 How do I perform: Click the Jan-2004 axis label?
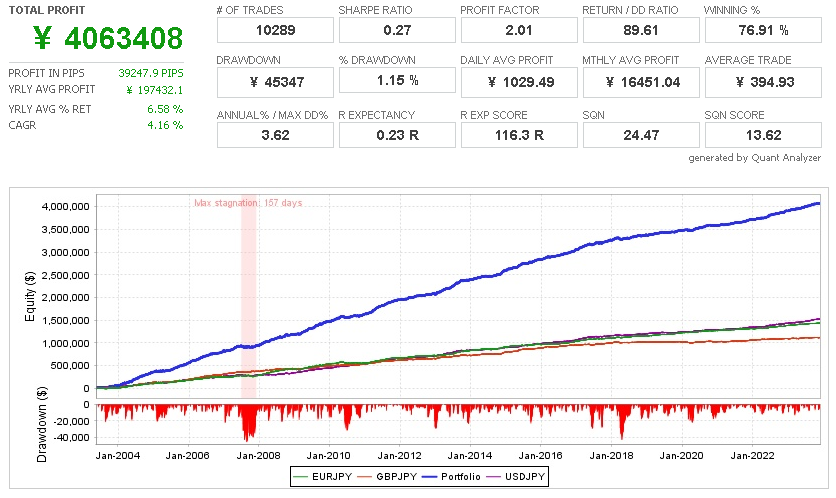point(118,455)
